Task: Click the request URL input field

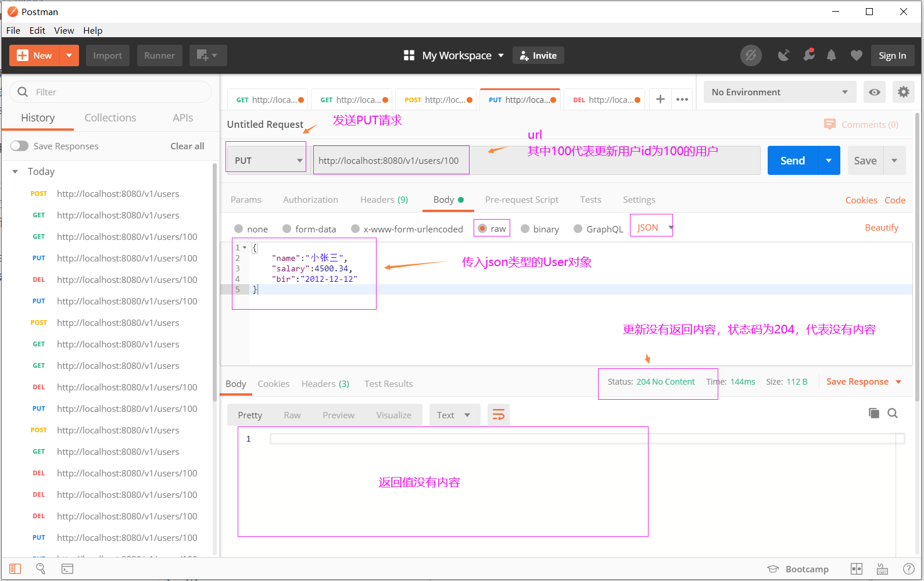Action: click(x=536, y=160)
